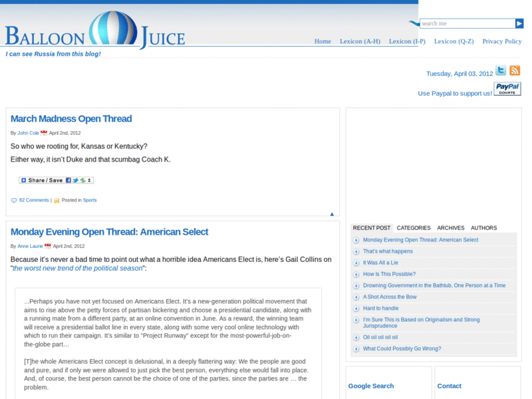Screen dimensions: 532x399
Task: Open the Sports category link
Action: point(90,200)
